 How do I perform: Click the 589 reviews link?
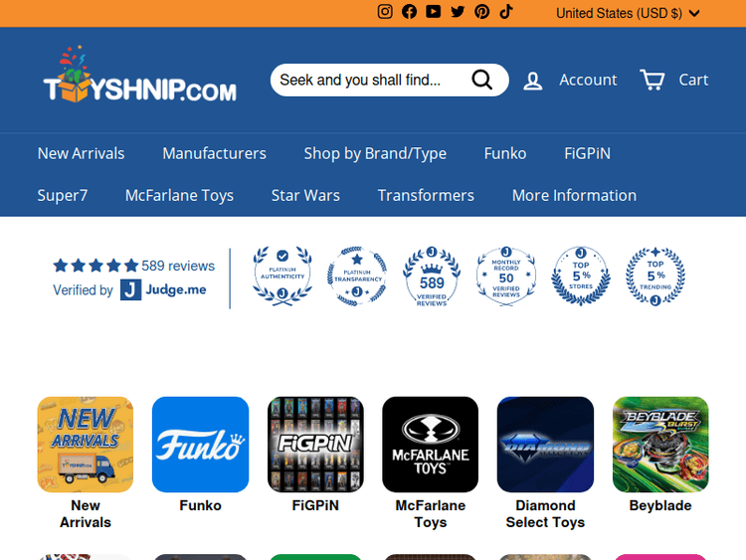(x=178, y=266)
